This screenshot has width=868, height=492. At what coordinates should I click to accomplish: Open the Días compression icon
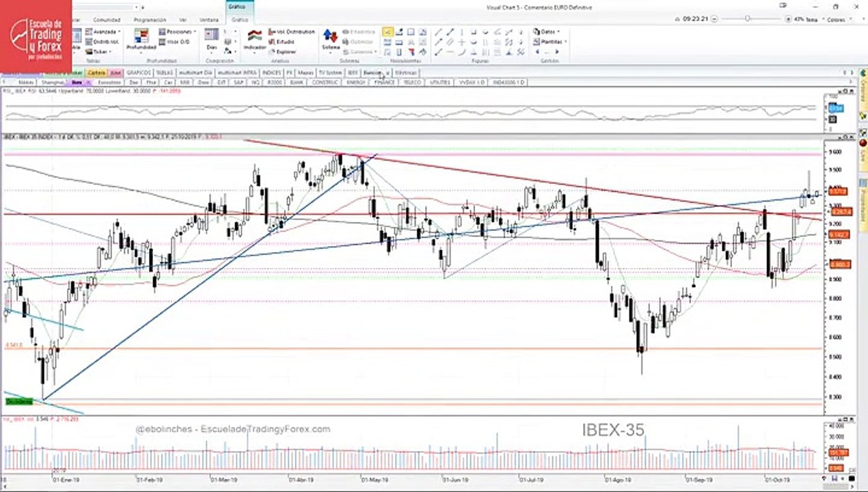pyautogui.click(x=212, y=40)
